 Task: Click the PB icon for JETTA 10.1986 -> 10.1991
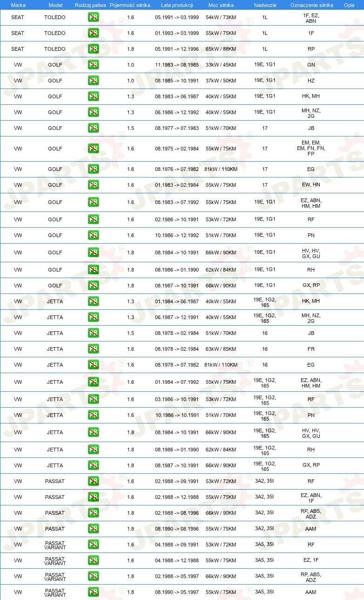[93, 415]
